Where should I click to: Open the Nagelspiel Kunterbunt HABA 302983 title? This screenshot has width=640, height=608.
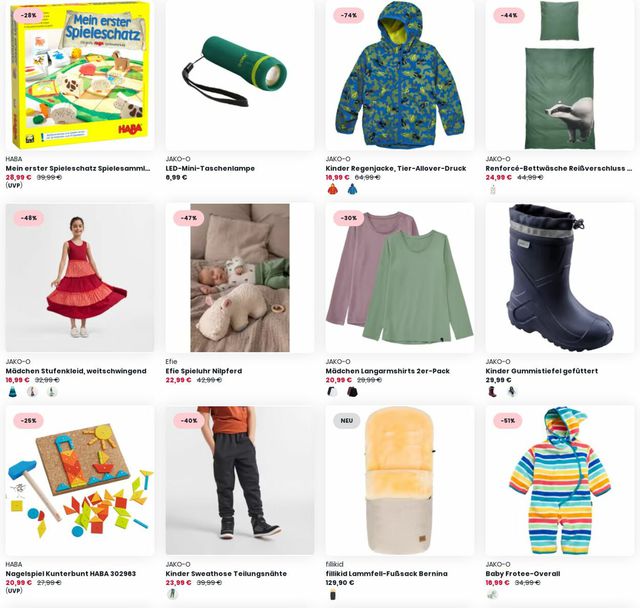(71, 573)
